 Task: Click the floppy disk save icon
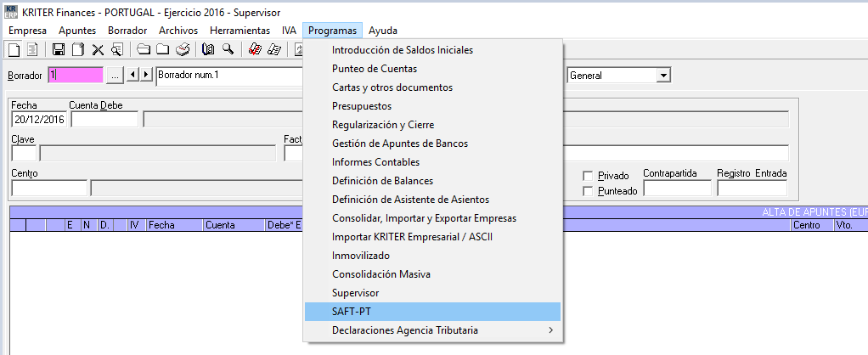(x=59, y=49)
